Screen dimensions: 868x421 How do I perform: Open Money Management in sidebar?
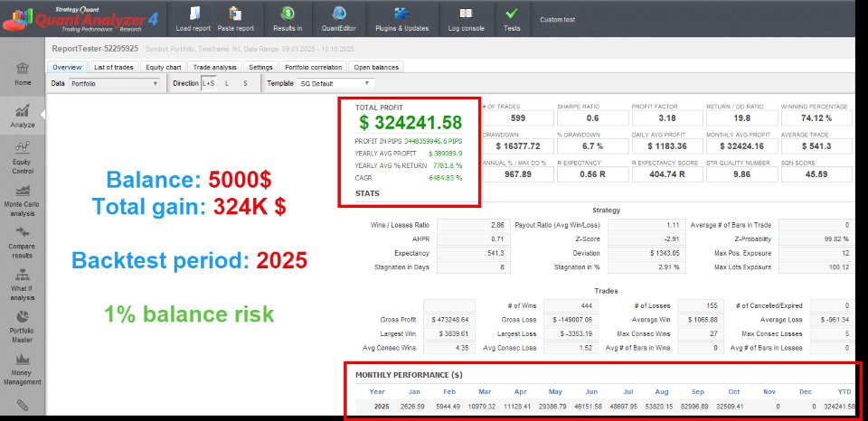23,369
